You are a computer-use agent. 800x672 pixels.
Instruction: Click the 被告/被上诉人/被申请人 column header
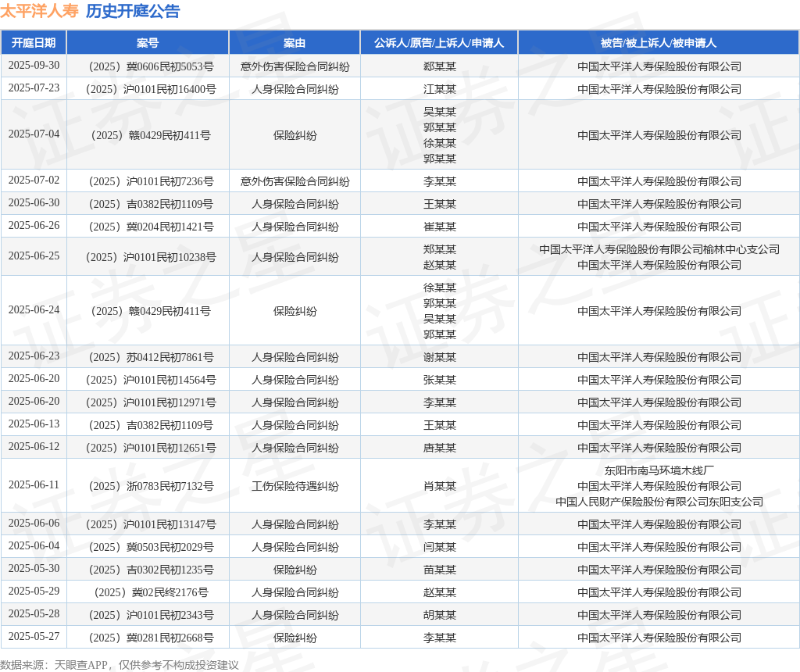click(659, 43)
